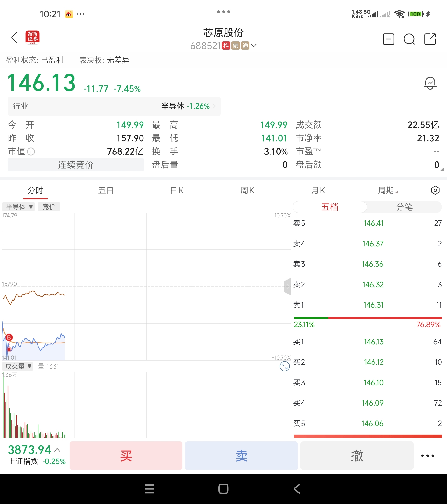Viewport: 447px width, 504px height.
Task: Select 分笔 tick-by-tick view
Action: coord(404,207)
